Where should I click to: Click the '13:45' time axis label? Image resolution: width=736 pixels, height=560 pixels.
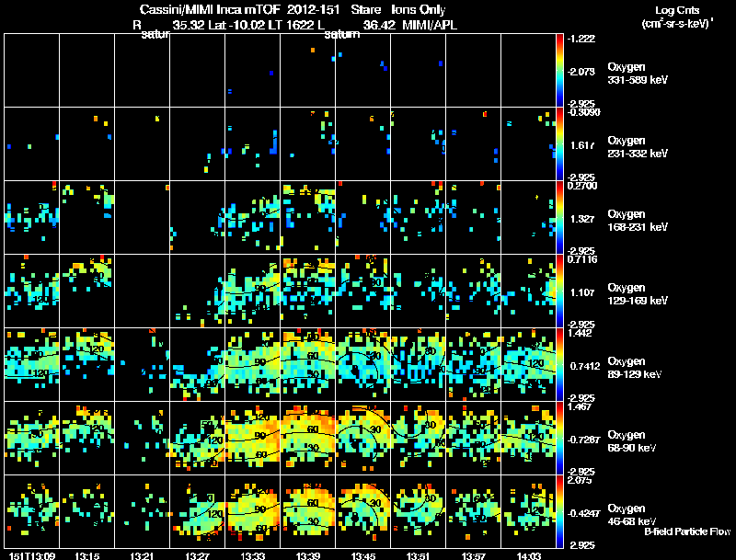pos(363,555)
